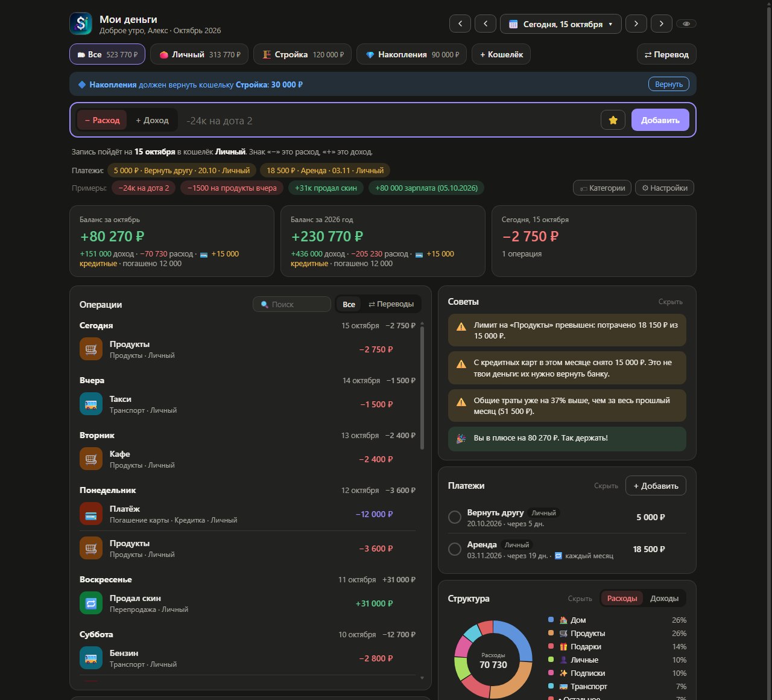Click the gold star favorites button
This screenshot has width=772, height=700.
[613, 120]
